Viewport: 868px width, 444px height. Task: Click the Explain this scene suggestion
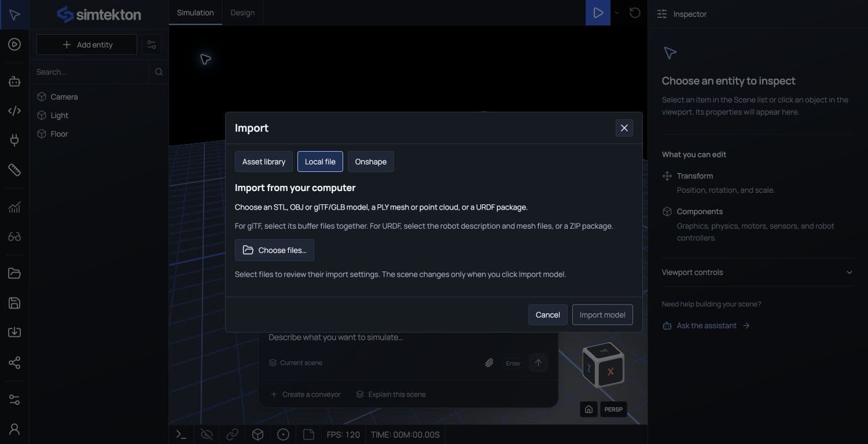pos(391,394)
